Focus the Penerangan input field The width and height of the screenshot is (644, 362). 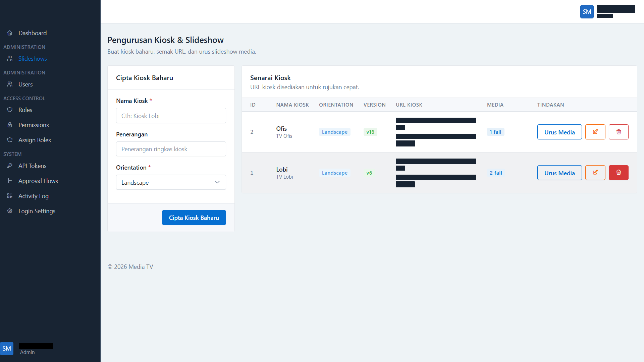click(x=171, y=149)
